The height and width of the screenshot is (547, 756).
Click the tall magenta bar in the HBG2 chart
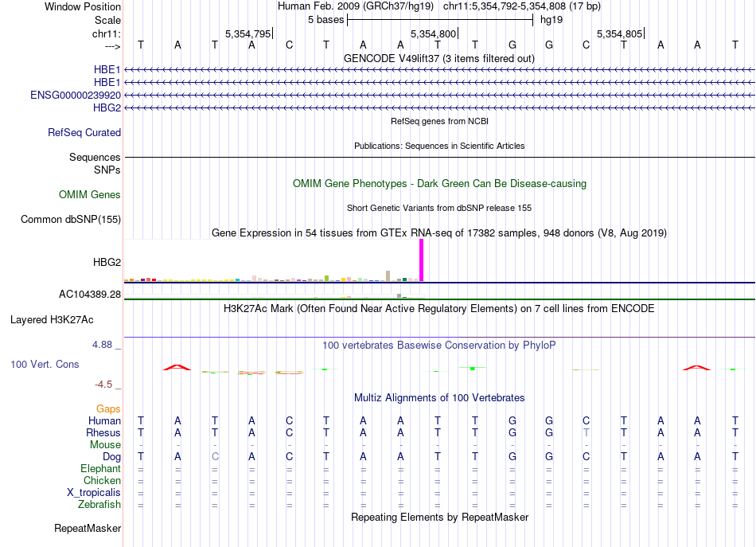pyautogui.click(x=422, y=260)
